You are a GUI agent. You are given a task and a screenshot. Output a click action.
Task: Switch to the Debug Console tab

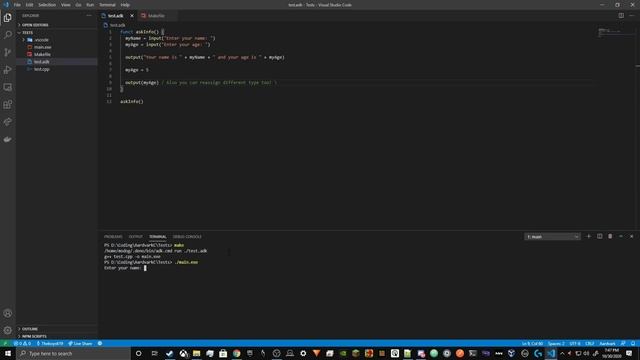[x=187, y=237]
